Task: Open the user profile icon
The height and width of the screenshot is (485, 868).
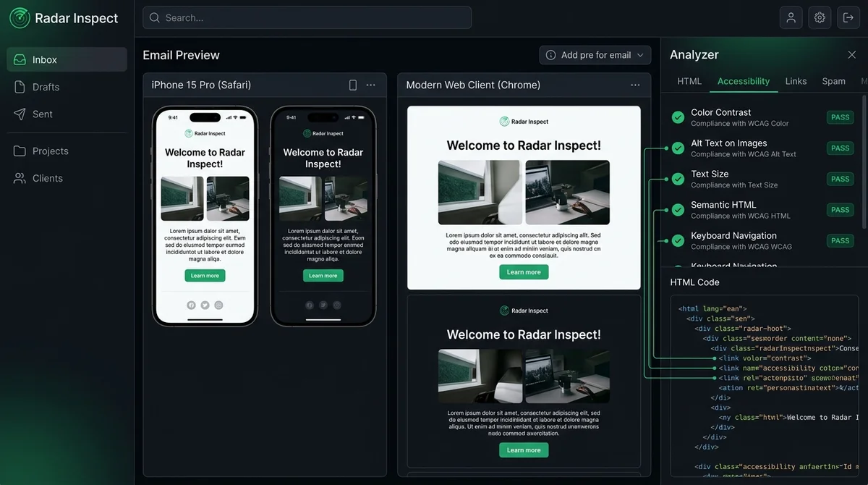Action: 791,17
